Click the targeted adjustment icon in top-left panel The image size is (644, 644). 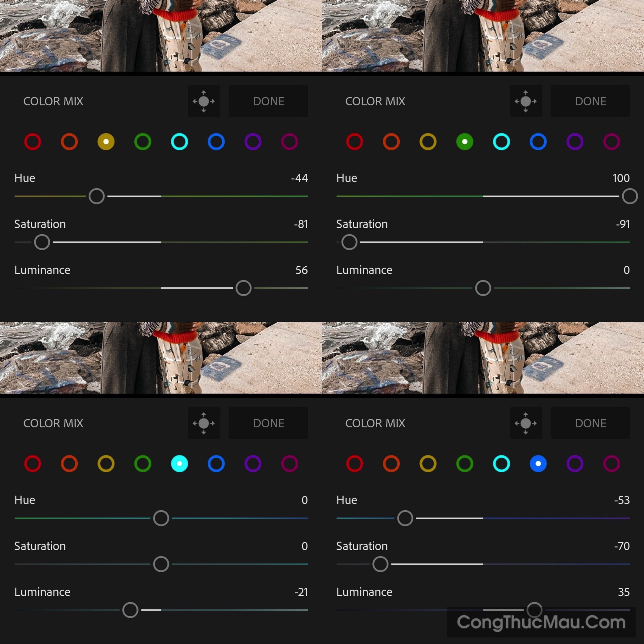click(x=204, y=101)
